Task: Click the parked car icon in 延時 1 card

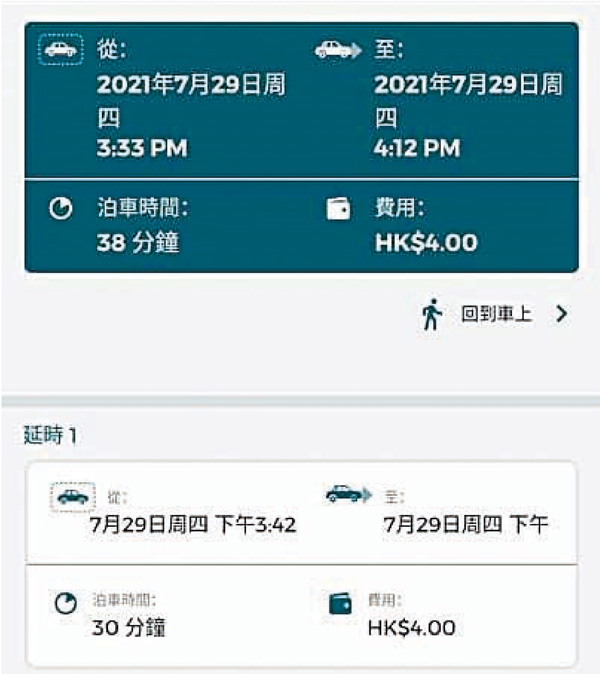Action: [x=73, y=497]
